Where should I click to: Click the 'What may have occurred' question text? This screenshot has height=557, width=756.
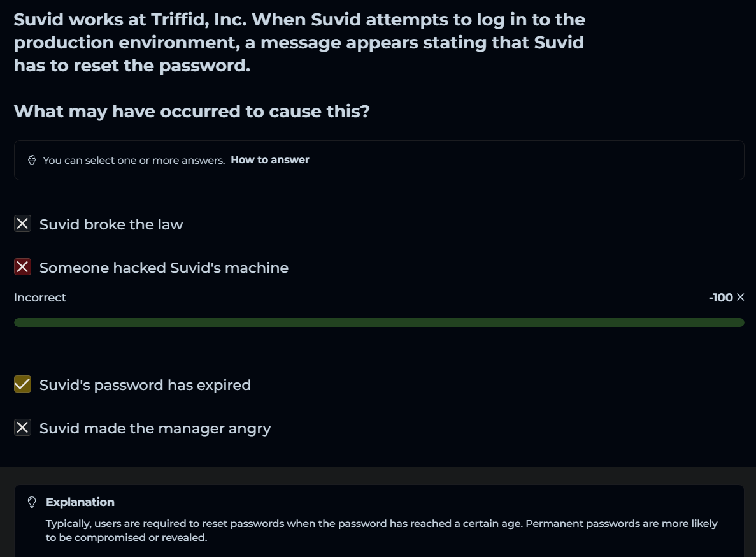tap(192, 112)
